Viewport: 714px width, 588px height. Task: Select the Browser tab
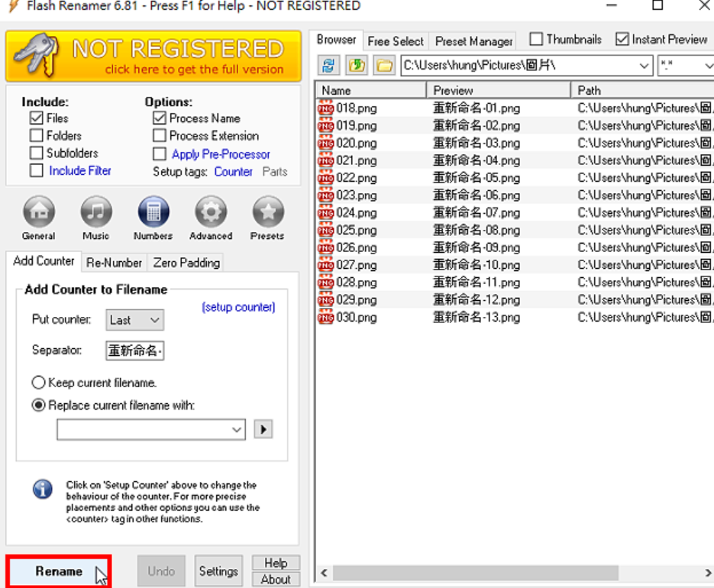(x=336, y=40)
